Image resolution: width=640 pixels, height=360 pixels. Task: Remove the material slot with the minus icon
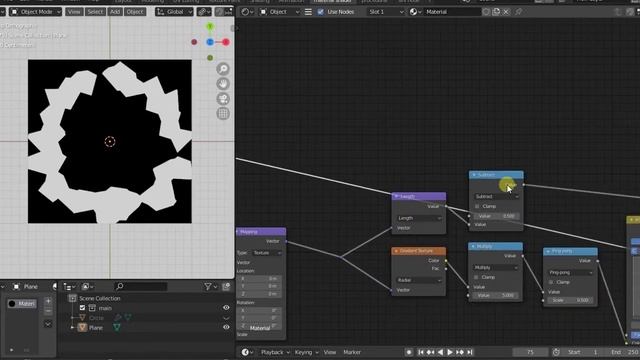(48, 311)
